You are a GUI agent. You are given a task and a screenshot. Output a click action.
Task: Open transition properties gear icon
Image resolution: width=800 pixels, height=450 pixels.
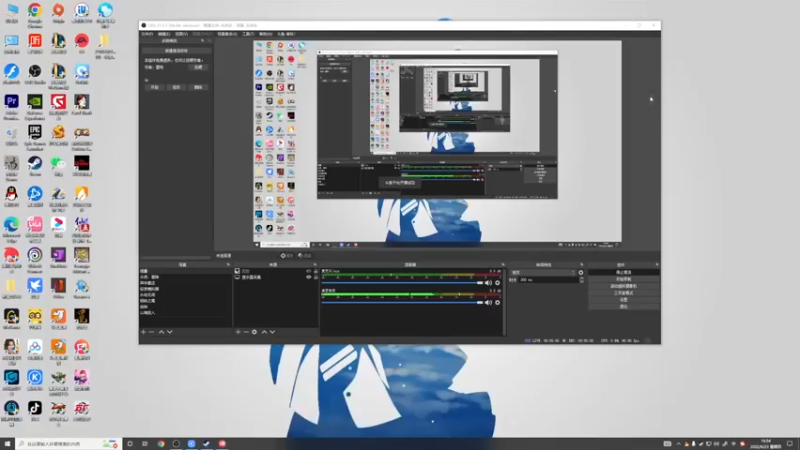click(x=581, y=272)
